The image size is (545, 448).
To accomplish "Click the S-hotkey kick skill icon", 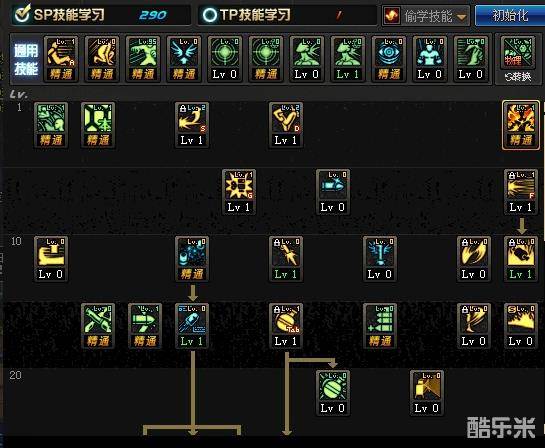I will point(192,125).
